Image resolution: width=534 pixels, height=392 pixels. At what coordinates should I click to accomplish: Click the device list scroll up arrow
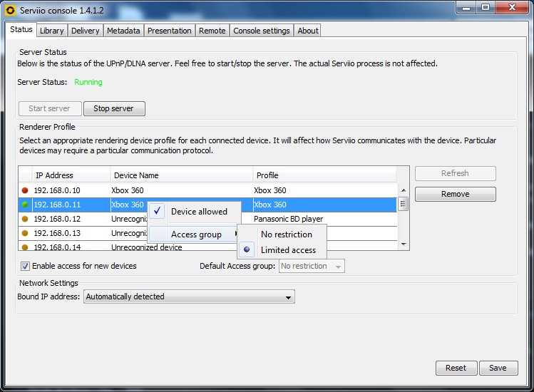point(404,190)
